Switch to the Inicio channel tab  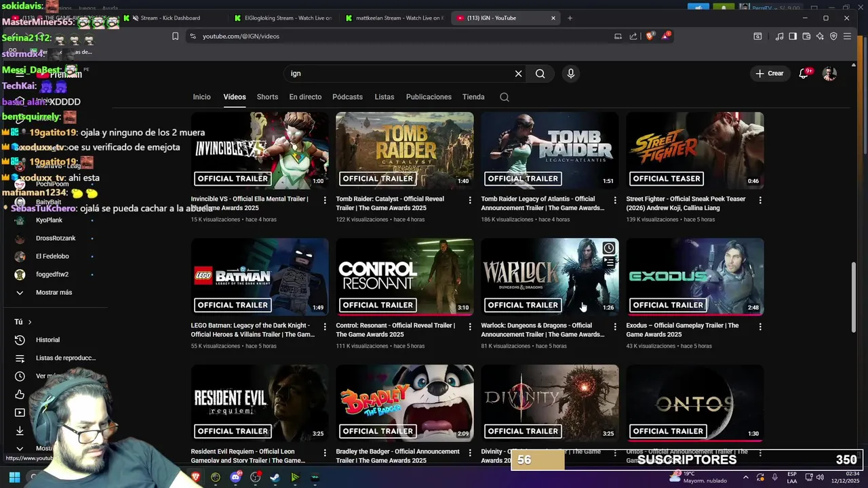click(x=202, y=97)
